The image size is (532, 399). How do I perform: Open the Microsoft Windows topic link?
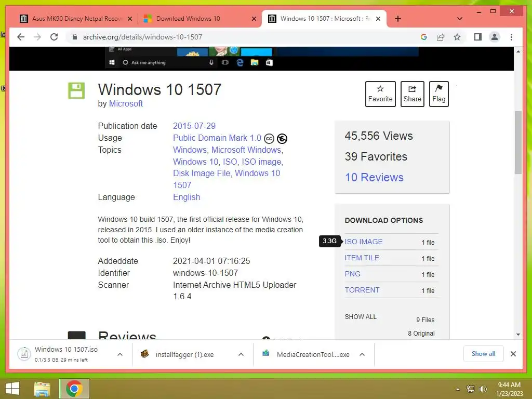click(246, 150)
